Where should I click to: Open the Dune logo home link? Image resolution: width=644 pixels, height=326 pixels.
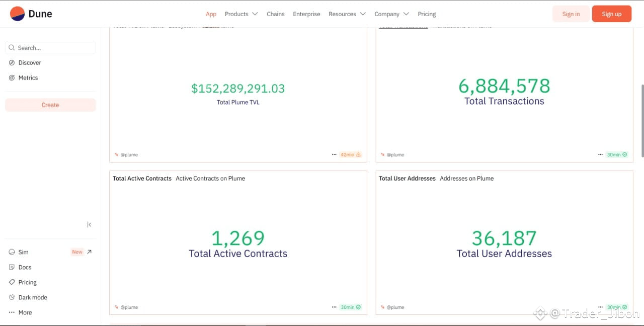click(31, 14)
